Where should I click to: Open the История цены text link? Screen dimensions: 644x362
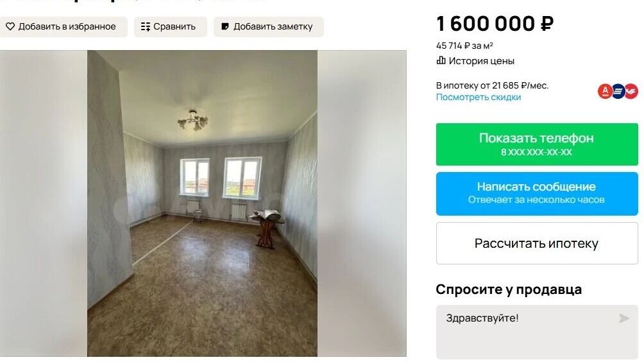481,61
